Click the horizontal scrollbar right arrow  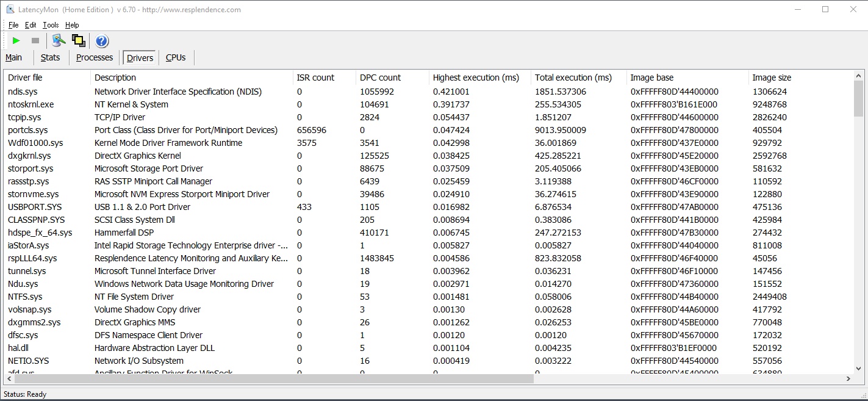[x=848, y=379]
